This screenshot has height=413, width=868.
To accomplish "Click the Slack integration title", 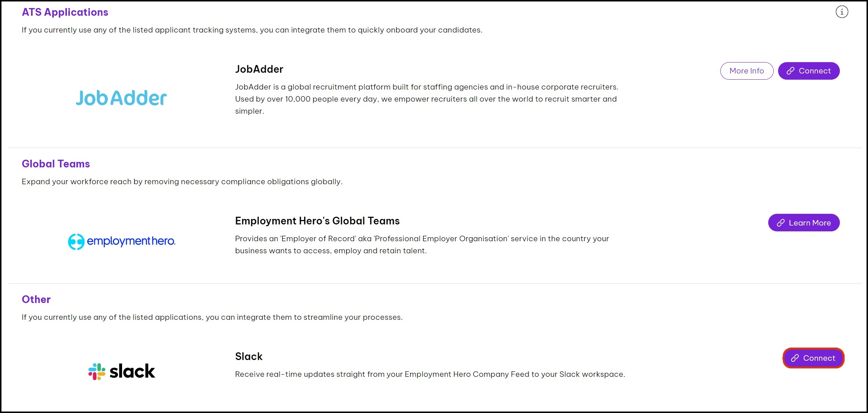I will point(249,356).
